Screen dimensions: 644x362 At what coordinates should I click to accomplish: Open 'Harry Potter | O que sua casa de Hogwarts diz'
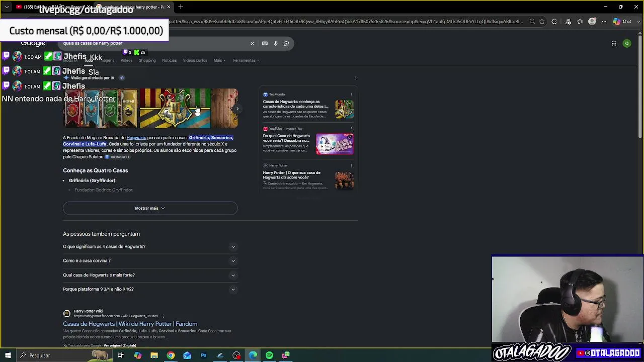(x=292, y=175)
